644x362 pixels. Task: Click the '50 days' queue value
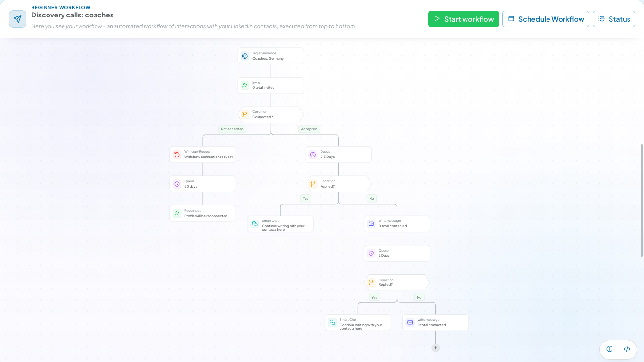[191, 187]
